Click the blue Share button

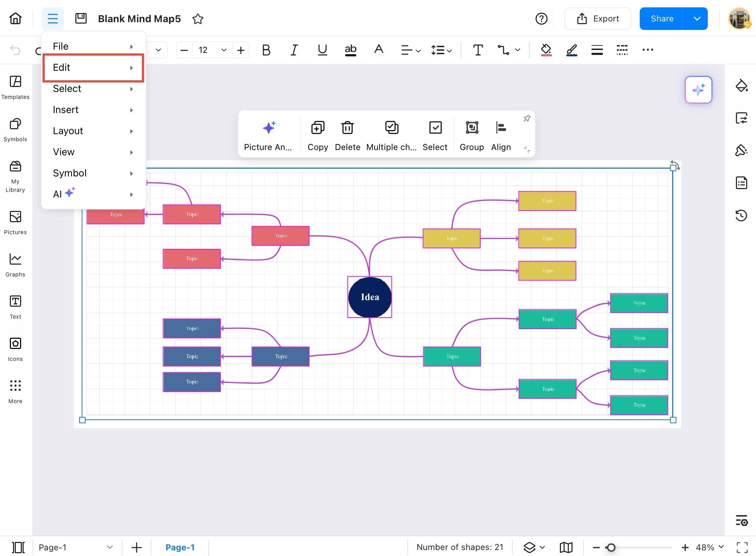[x=662, y=19]
